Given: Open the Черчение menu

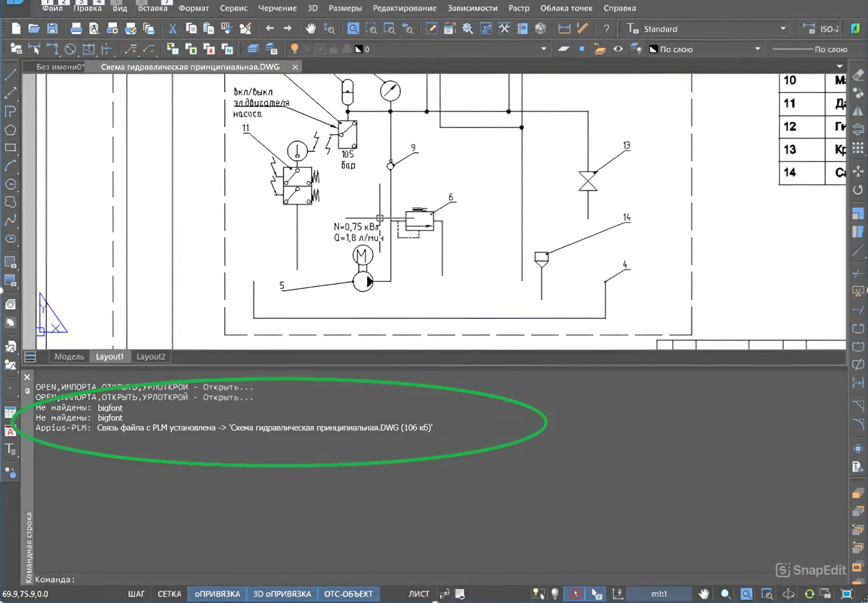Looking at the screenshot, I should pyautogui.click(x=277, y=8).
